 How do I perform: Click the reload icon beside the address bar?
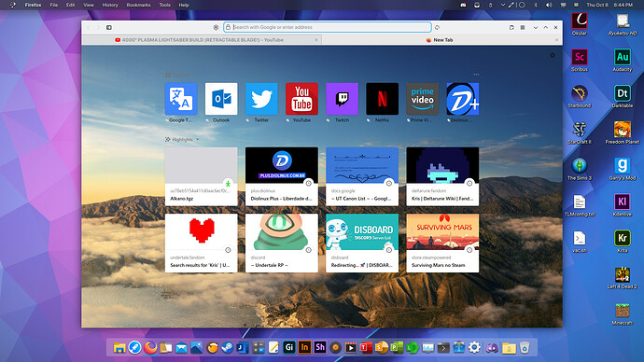pyautogui.click(x=437, y=27)
